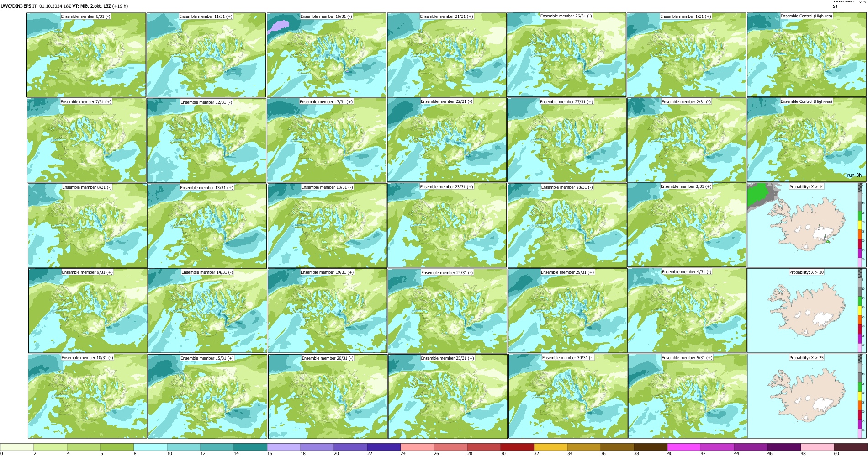868x457 pixels.
Task: Select the Ensemble member 12/31 (-) map
Action: click(x=206, y=140)
